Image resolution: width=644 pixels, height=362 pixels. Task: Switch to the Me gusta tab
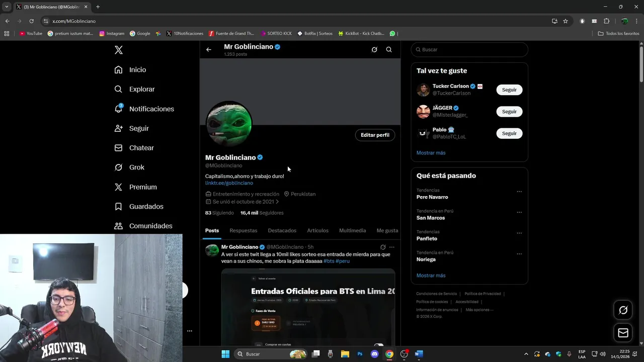[387, 230]
